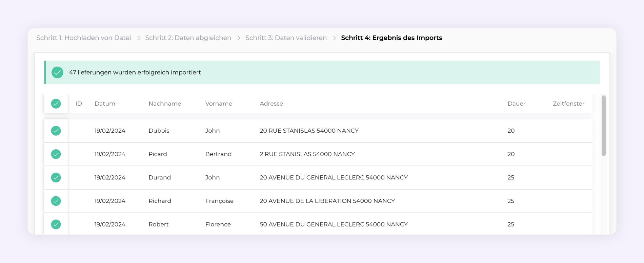Open Schritt 2: Daten abgleichen step

188,38
